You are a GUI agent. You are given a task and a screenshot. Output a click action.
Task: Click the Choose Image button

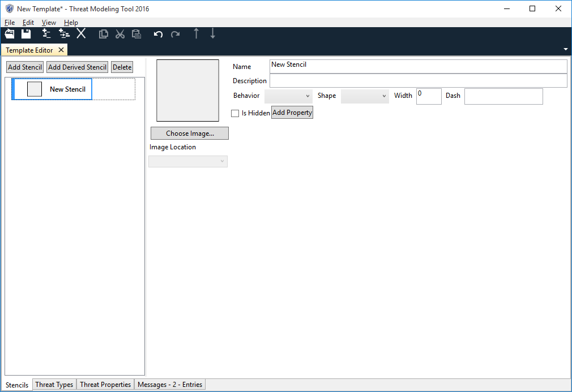190,133
